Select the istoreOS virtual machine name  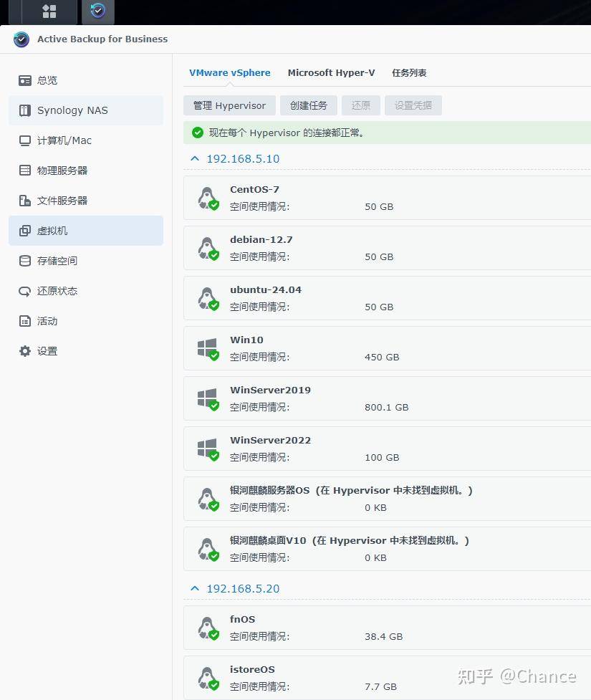pyautogui.click(x=252, y=669)
